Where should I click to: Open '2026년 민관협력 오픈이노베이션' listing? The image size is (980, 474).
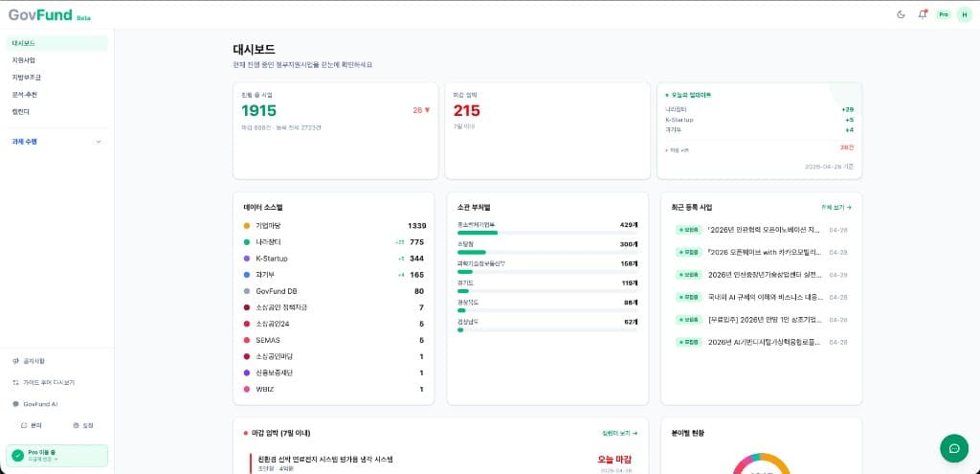coord(763,230)
